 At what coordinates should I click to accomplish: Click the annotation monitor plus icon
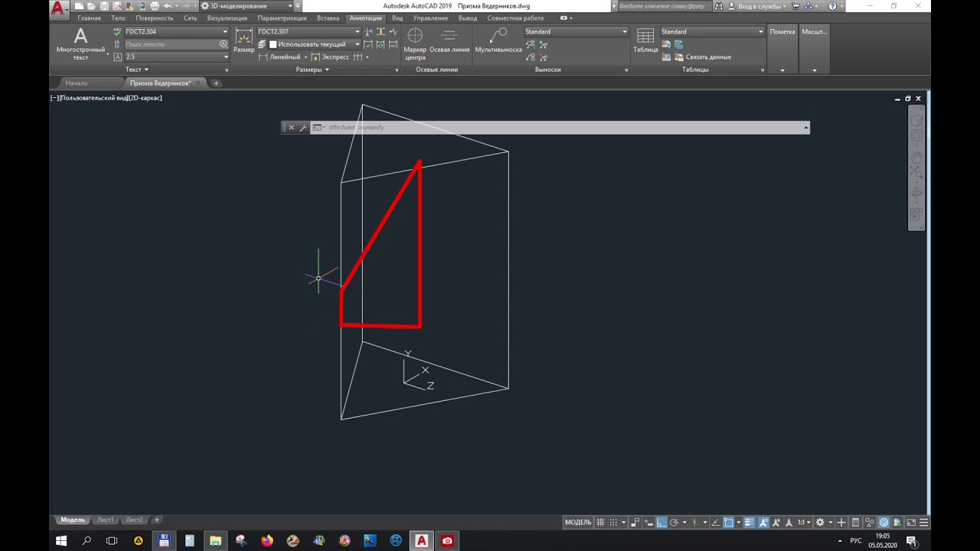point(841,523)
